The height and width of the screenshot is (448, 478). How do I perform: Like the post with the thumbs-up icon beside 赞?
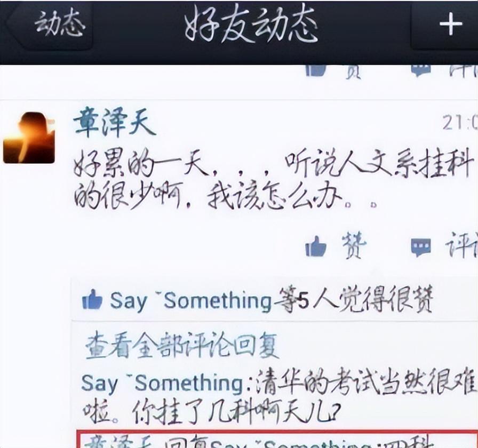pyautogui.click(x=316, y=246)
